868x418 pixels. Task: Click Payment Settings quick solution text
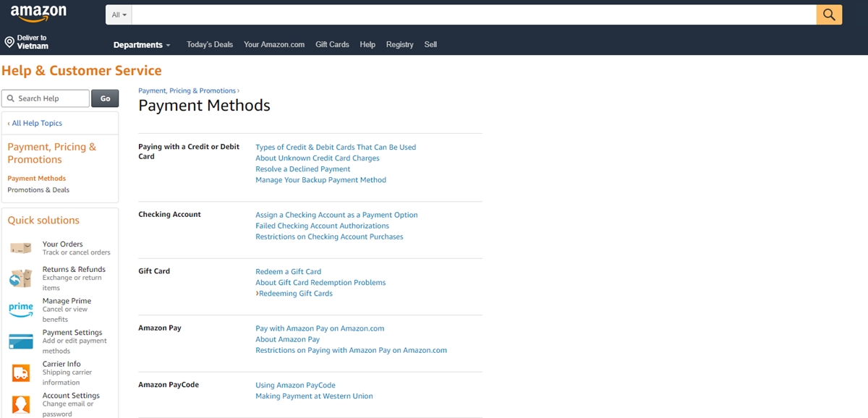coord(72,333)
